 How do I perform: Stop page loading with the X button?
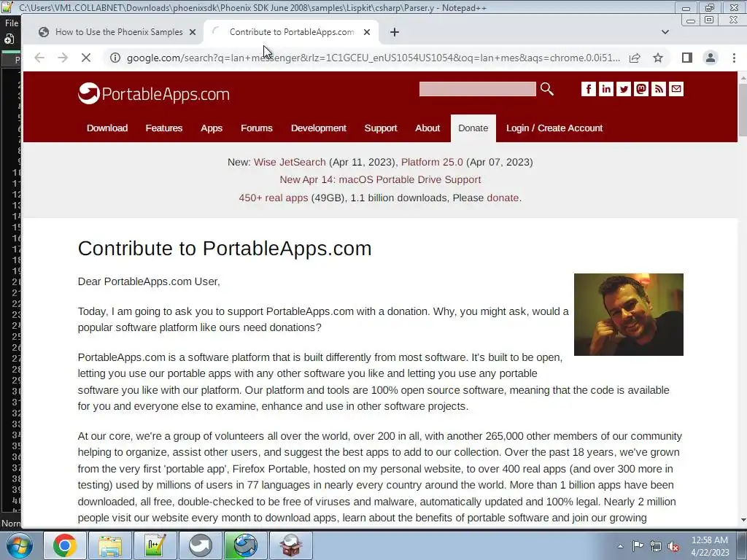click(x=86, y=58)
